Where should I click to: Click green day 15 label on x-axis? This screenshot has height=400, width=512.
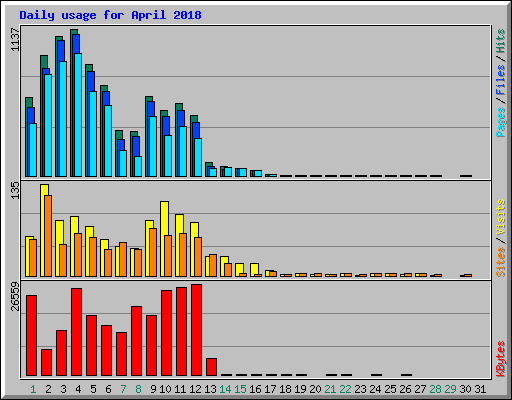(x=240, y=389)
